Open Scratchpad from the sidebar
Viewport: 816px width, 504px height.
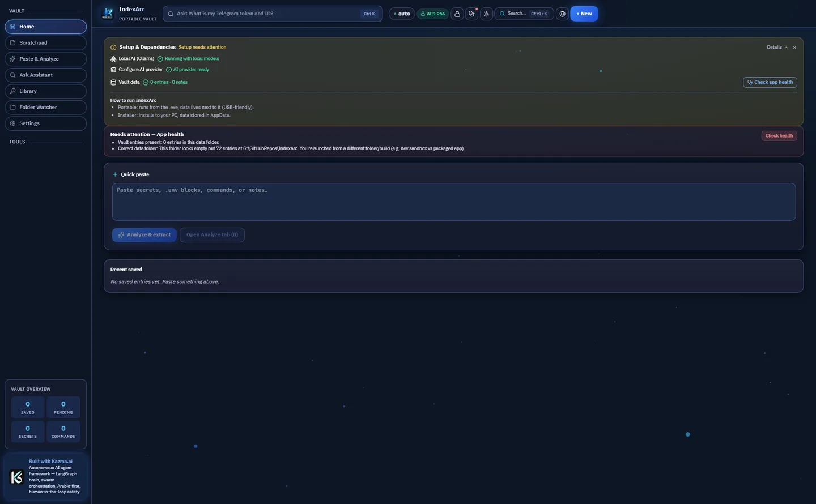click(x=46, y=42)
